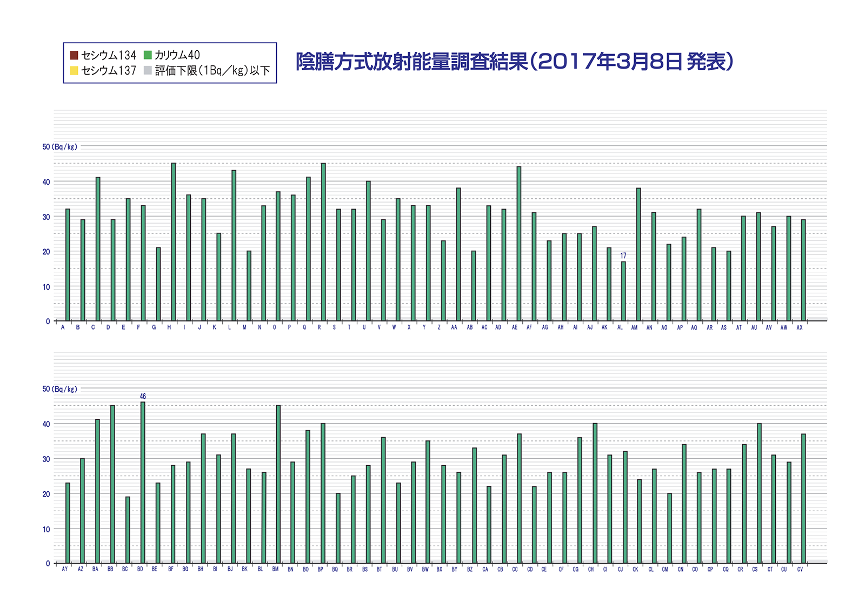The width and height of the screenshot is (865, 616).
Task: Click the axis category label AQ
Action: click(x=694, y=327)
